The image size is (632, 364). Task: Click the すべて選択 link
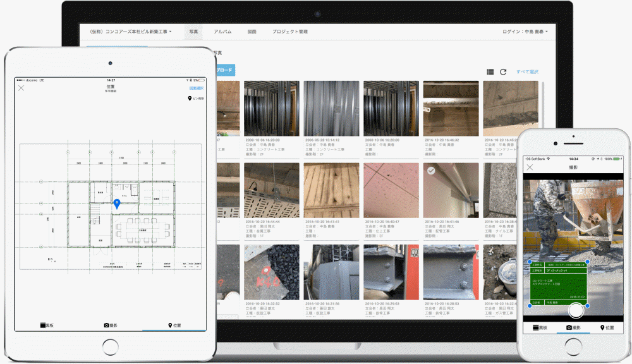click(527, 72)
